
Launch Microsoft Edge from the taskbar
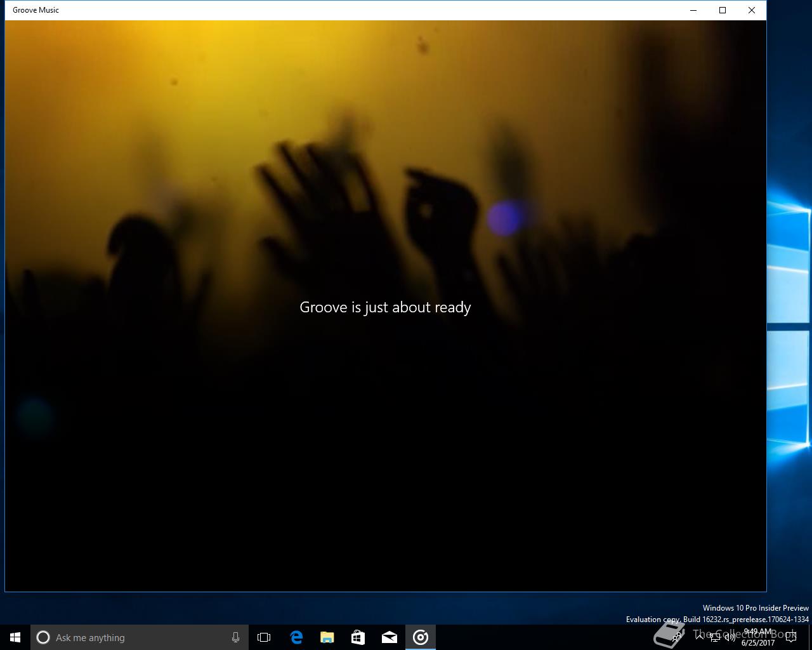pos(296,637)
